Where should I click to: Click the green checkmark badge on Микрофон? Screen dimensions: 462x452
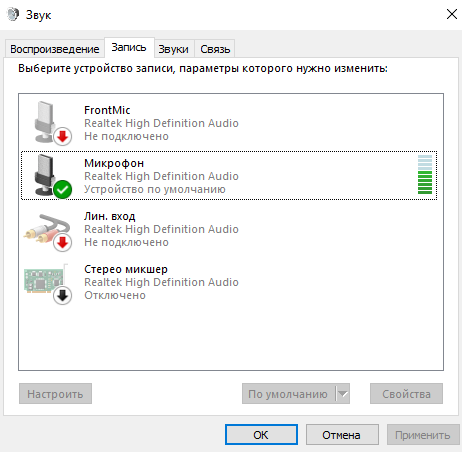click(63, 189)
